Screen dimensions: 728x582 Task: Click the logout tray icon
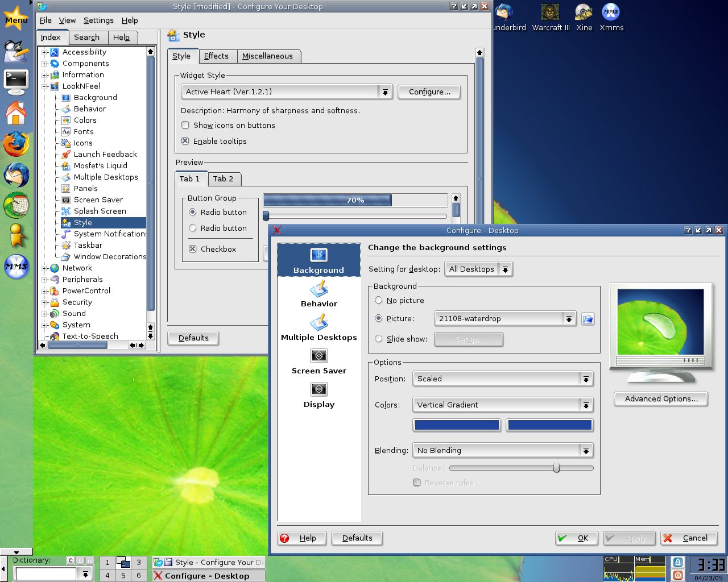[x=677, y=575]
